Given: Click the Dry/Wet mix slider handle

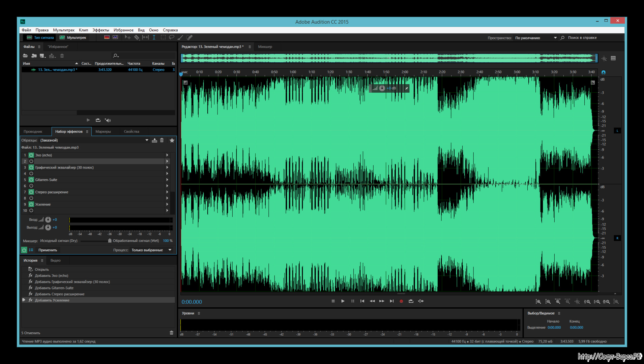Looking at the screenshot, I should 110,241.
